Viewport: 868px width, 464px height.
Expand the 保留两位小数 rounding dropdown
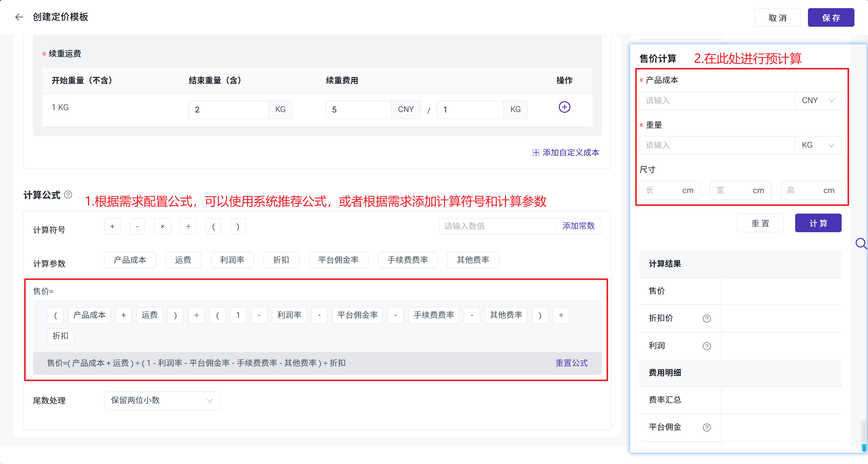tap(162, 400)
